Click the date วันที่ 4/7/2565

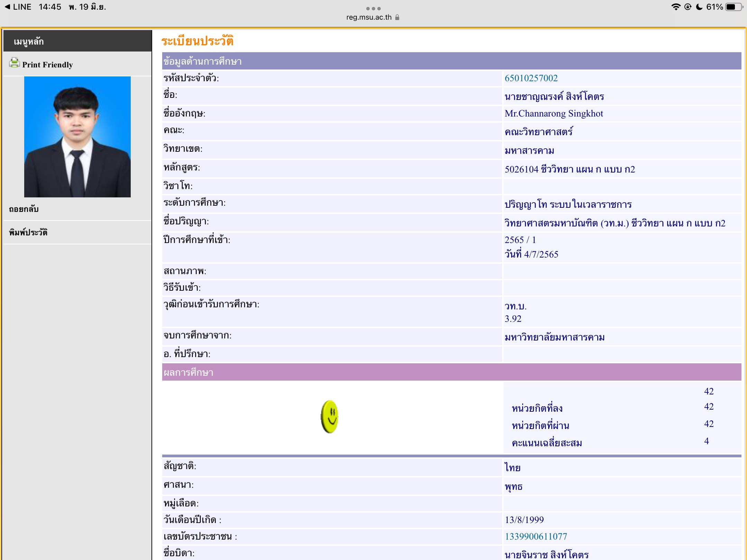(x=531, y=254)
